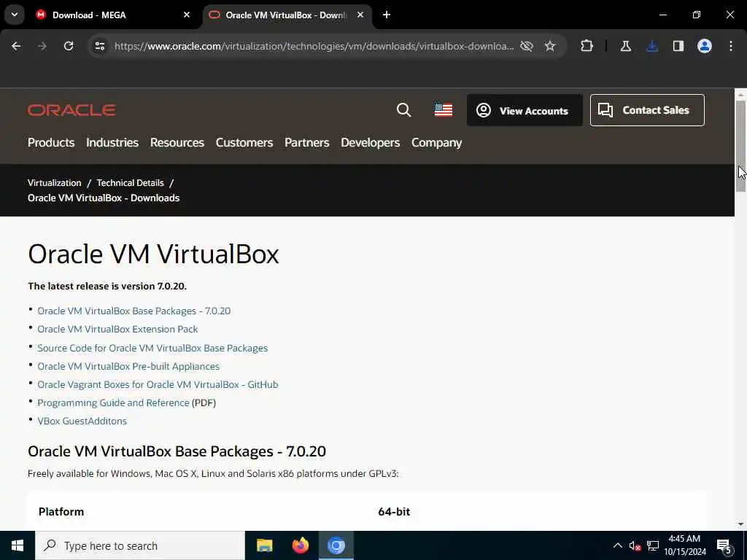
Task: Click the "Platform" table header
Action: point(61,511)
